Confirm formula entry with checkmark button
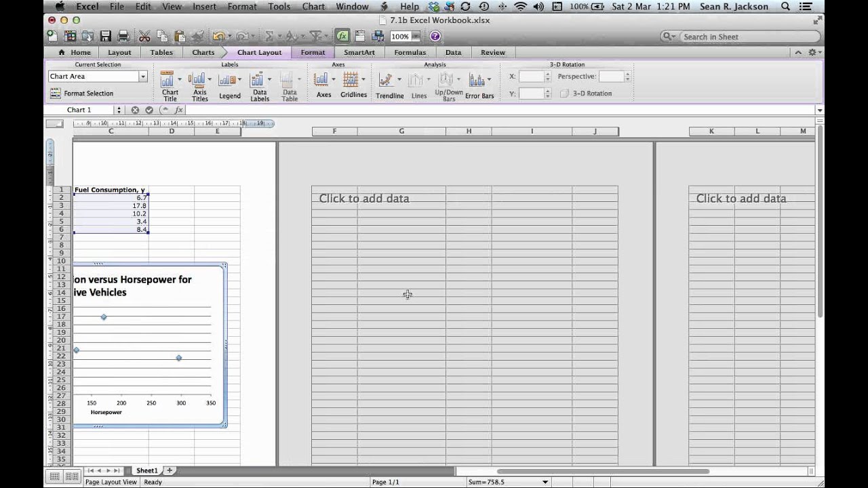This screenshot has width=868, height=488. coord(149,110)
